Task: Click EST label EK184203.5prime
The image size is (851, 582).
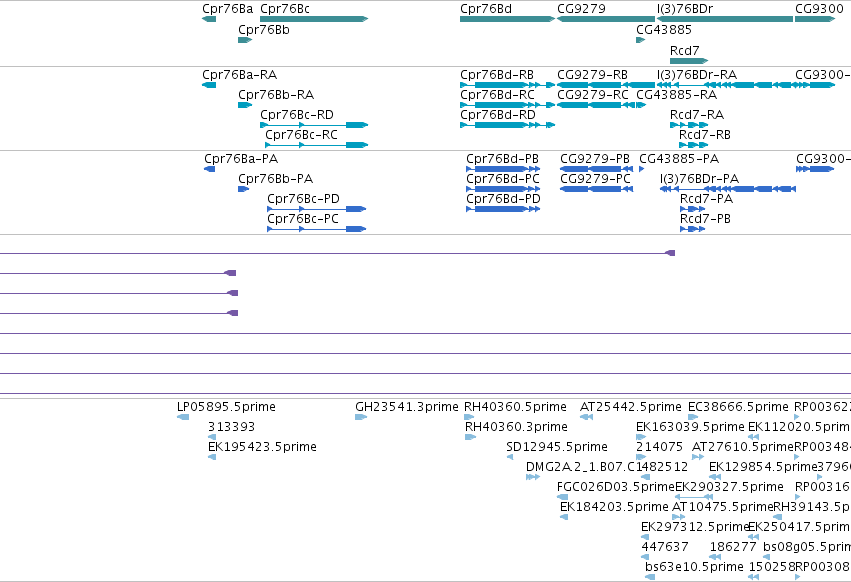Action: 614,508
